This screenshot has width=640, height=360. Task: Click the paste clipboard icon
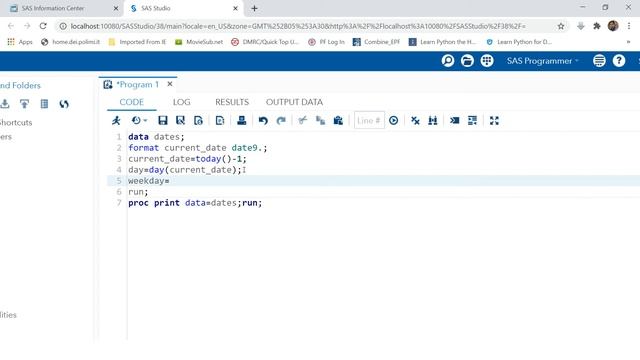[338, 120]
